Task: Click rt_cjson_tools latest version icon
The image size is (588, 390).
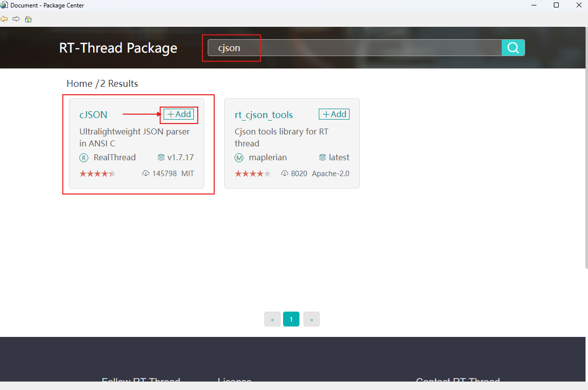Action: coord(323,158)
